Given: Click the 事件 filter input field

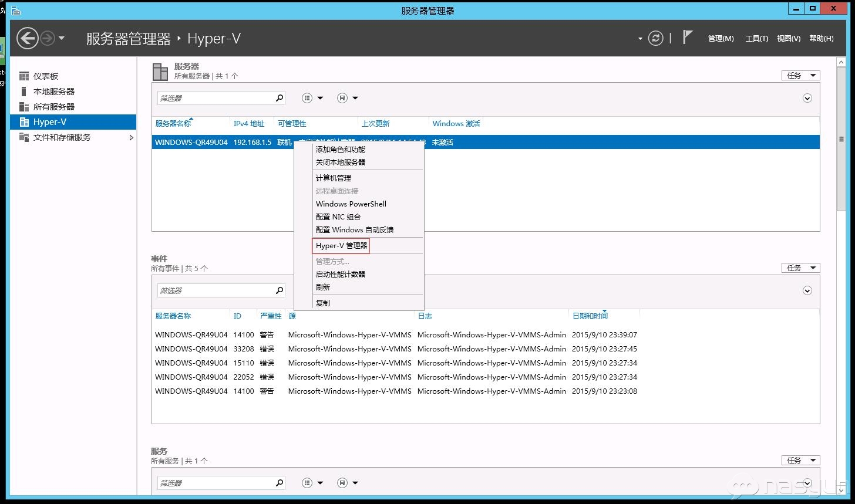Looking at the screenshot, I should click(x=215, y=290).
